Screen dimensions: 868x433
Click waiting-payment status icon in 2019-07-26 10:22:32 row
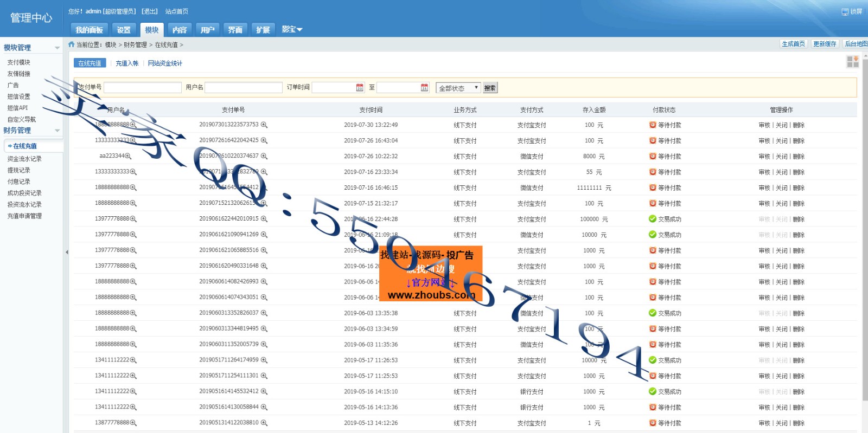pos(653,156)
